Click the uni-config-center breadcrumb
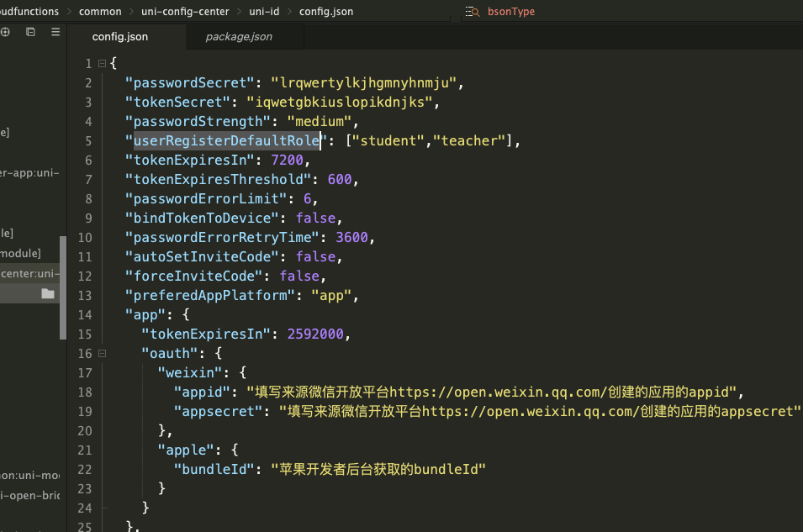 pos(184,12)
